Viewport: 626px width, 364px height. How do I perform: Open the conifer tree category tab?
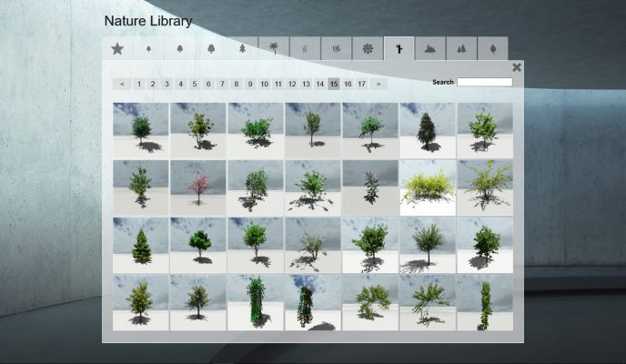(242, 49)
